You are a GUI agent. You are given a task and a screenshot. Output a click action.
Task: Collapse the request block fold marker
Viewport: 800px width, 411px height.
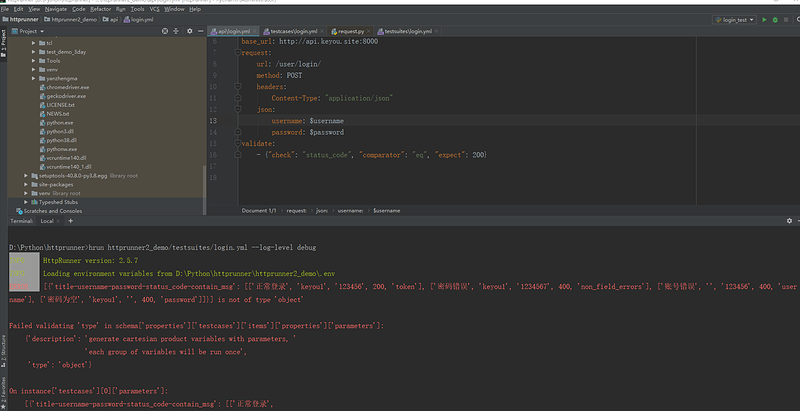pos(238,53)
